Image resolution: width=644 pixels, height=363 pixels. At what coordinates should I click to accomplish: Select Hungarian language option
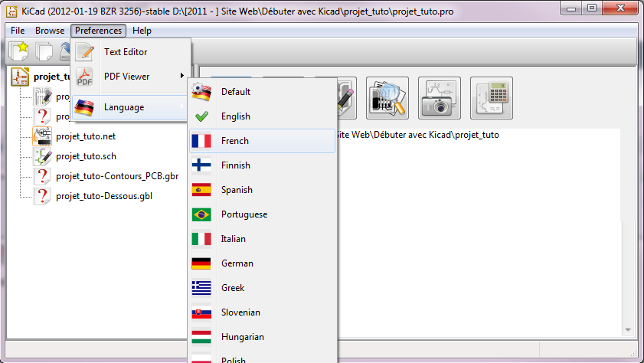pos(262,337)
